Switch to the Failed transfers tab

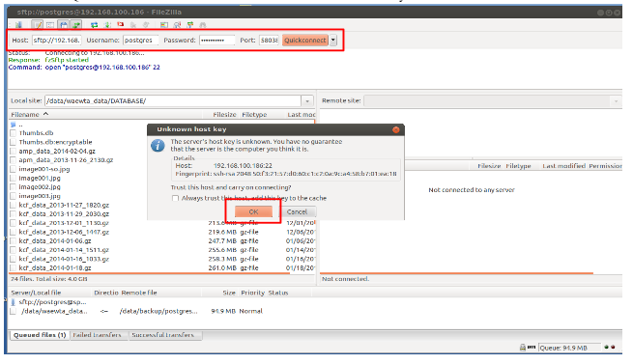pyautogui.click(x=97, y=335)
